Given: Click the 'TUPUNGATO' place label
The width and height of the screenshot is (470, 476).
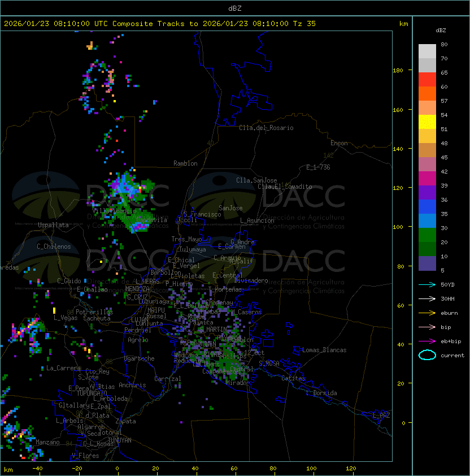Looking at the screenshot, I should (92, 393).
